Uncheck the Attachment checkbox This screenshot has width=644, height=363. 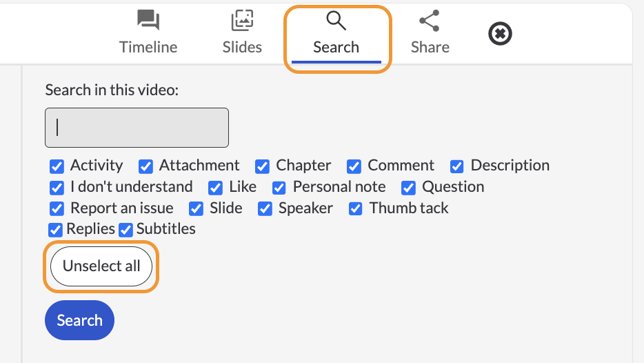click(145, 166)
